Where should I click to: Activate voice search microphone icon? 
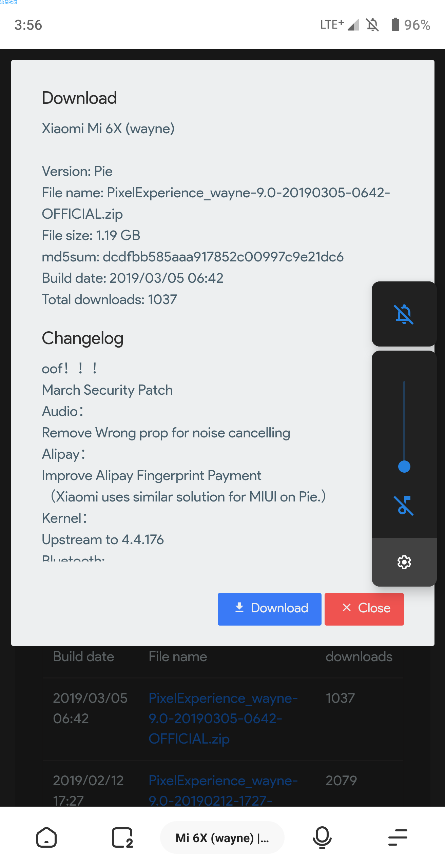pos(322,837)
